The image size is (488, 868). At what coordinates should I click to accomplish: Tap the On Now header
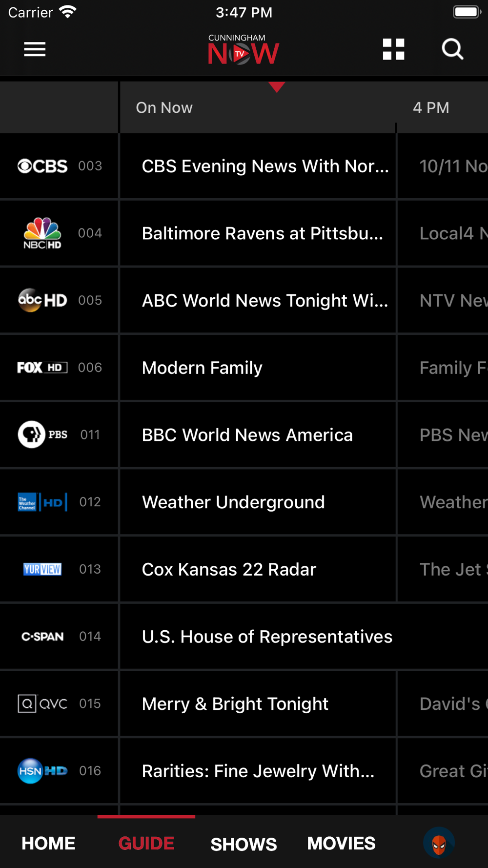pyautogui.click(x=164, y=107)
